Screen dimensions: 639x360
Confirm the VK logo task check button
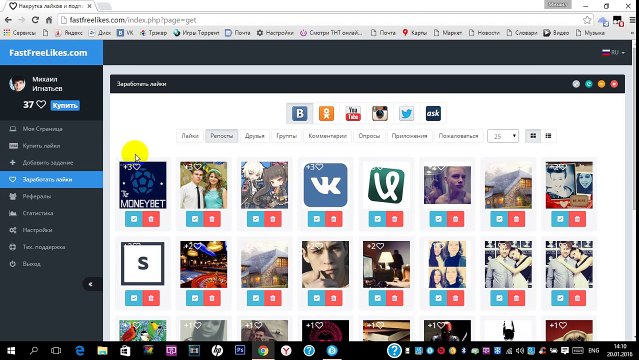[317, 219]
